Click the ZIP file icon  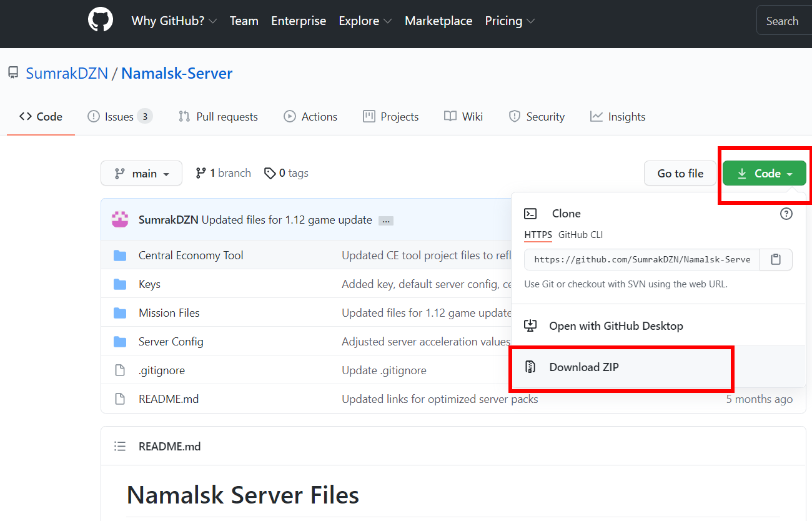tap(530, 367)
